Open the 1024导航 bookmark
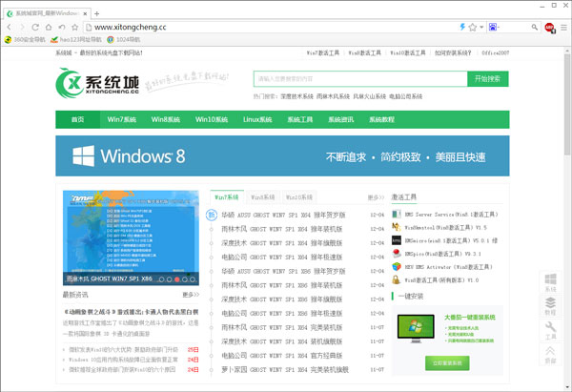Image resolution: width=572 pixels, height=392 pixels. tap(123, 39)
